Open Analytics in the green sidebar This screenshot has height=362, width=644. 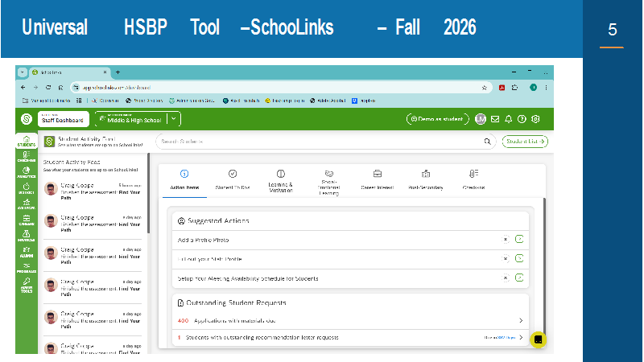tap(27, 172)
